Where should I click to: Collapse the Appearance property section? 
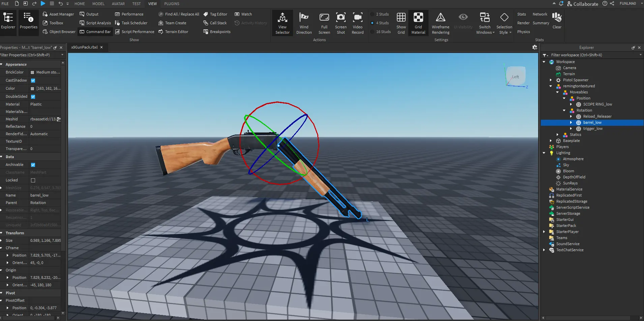(2, 64)
